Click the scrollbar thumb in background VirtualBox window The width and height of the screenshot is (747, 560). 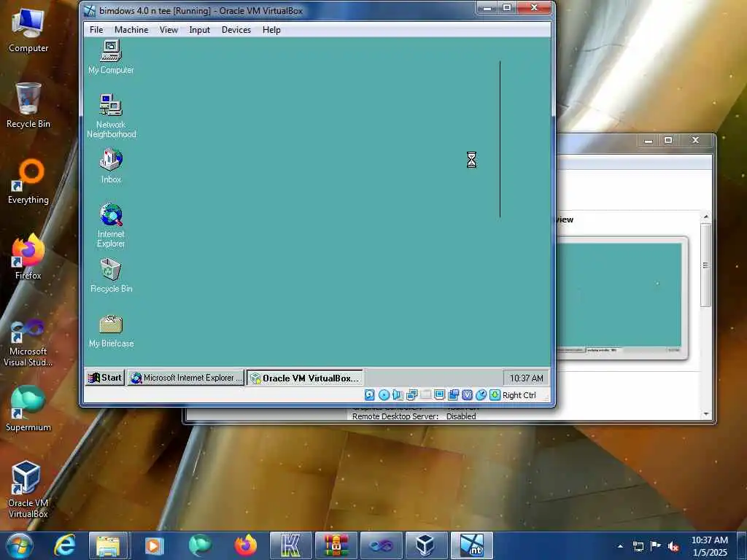706,265
